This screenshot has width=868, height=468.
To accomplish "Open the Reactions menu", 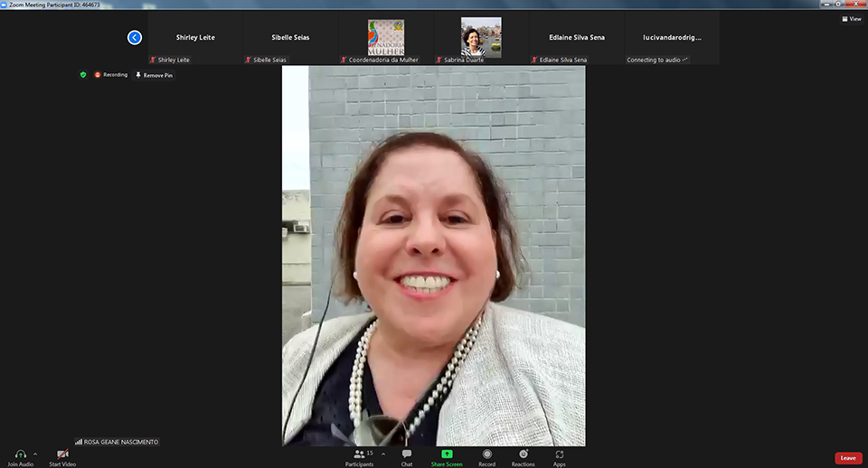I will click(x=523, y=454).
